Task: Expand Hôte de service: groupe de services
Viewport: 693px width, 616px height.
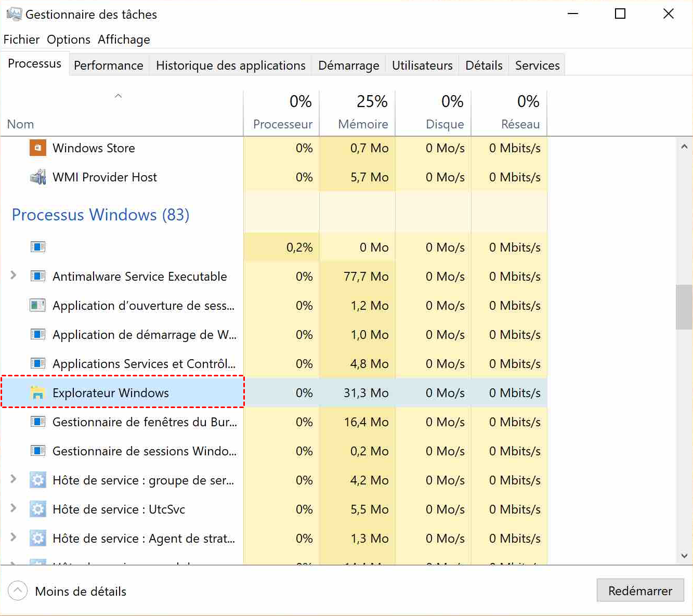Action: (14, 479)
